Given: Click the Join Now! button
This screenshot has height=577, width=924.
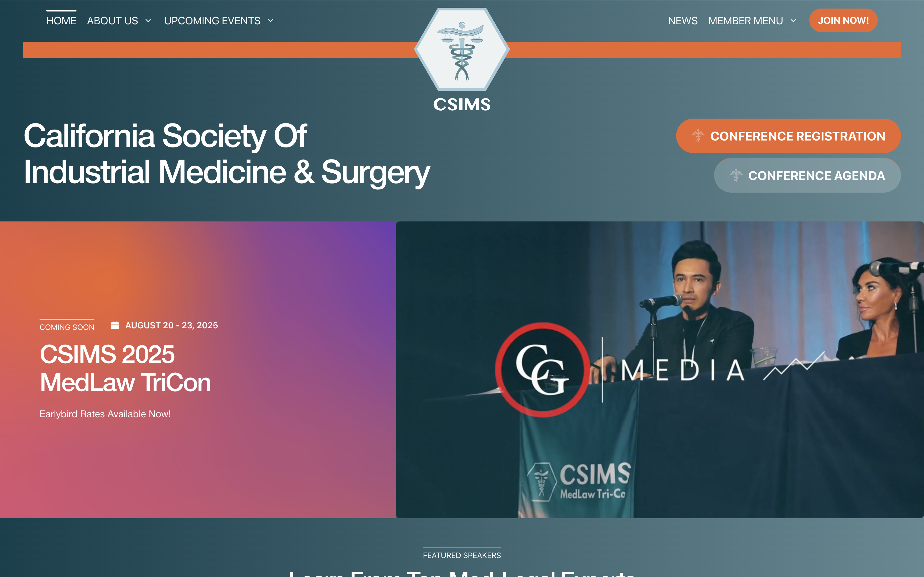Looking at the screenshot, I should pos(844,20).
